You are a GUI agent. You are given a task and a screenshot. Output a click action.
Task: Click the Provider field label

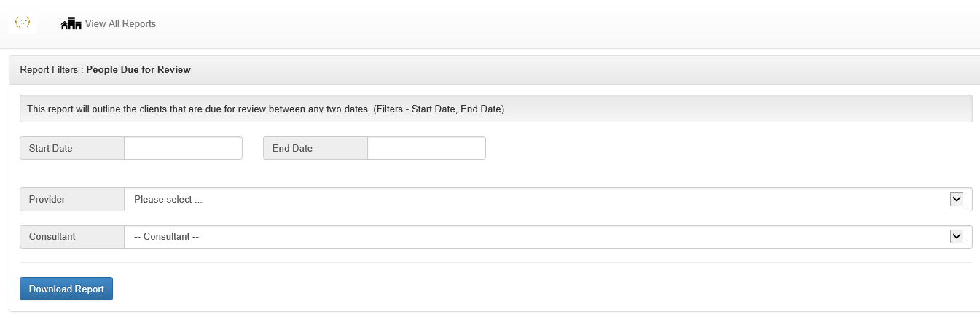pyautogui.click(x=47, y=200)
